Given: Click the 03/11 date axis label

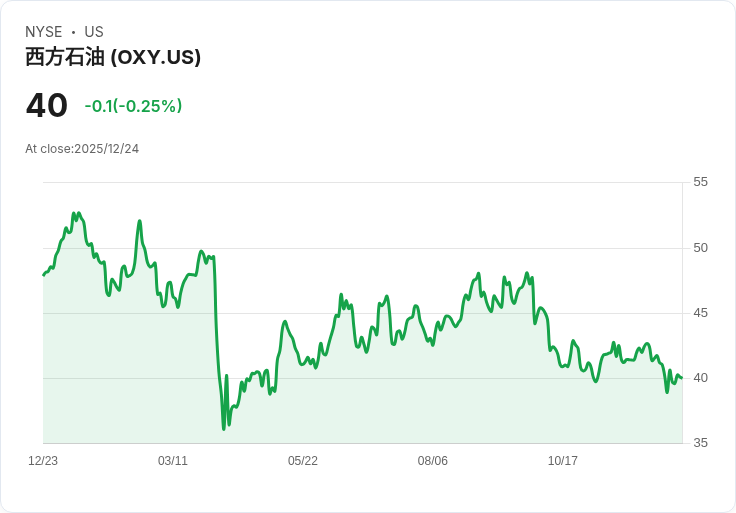Looking at the screenshot, I should click(173, 461).
